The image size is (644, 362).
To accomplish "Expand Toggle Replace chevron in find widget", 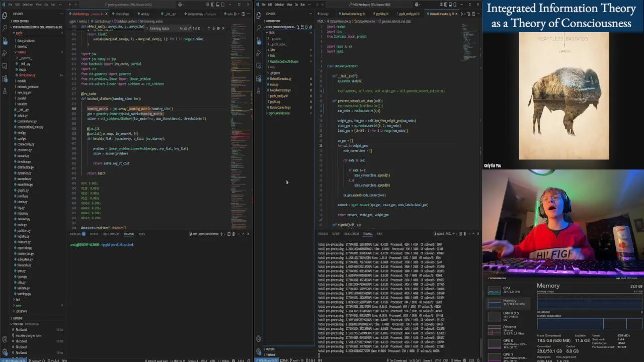I will 147,28.
